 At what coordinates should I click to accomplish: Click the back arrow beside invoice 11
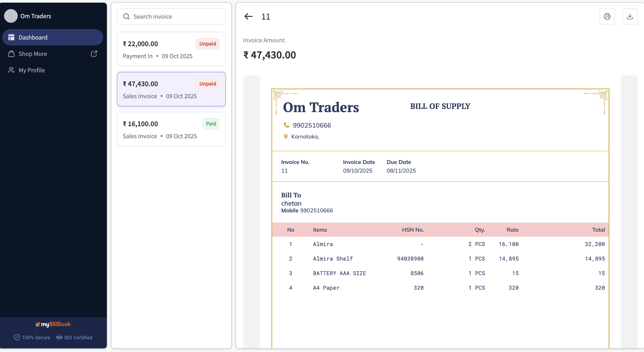point(249,17)
